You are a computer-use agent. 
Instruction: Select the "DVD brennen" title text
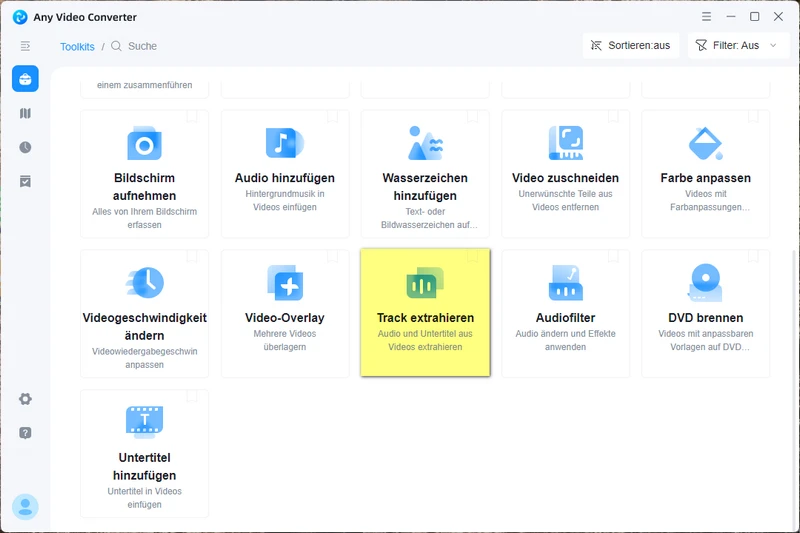coord(706,318)
